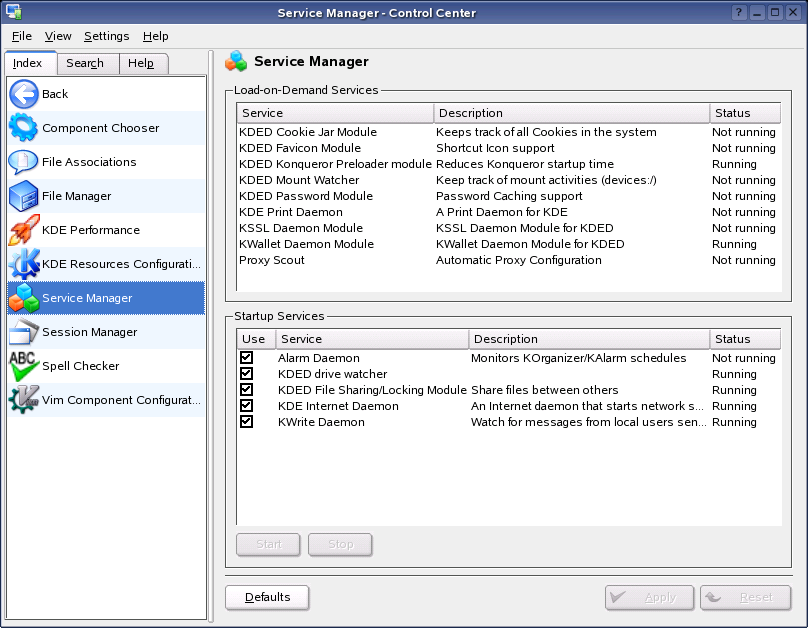This screenshot has height=628, width=808.
Task: Sort Load-on-Demand list by Status column
Action: coord(746,113)
